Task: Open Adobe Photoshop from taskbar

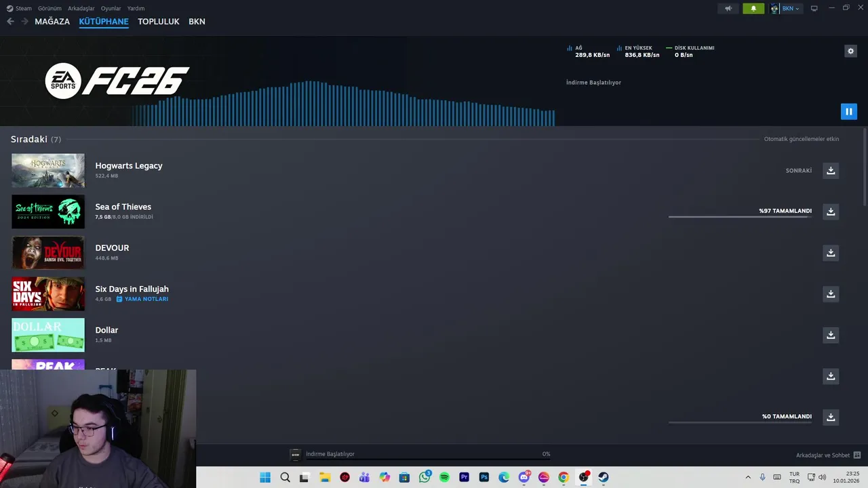Action: click(x=484, y=477)
